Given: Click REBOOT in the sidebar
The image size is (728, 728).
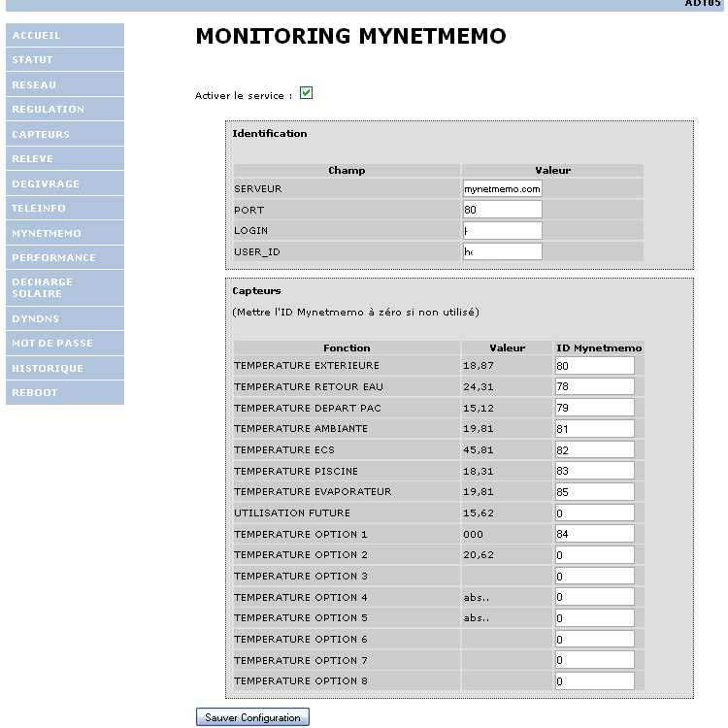Looking at the screenshot, I should pyautogui.click(x=65, y=393).
